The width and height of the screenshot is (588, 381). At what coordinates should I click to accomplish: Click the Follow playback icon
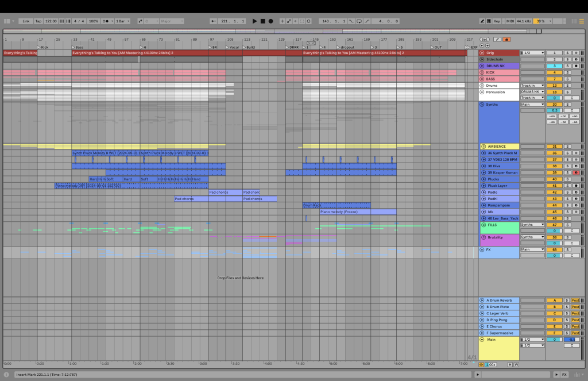(x=213, y=21)
